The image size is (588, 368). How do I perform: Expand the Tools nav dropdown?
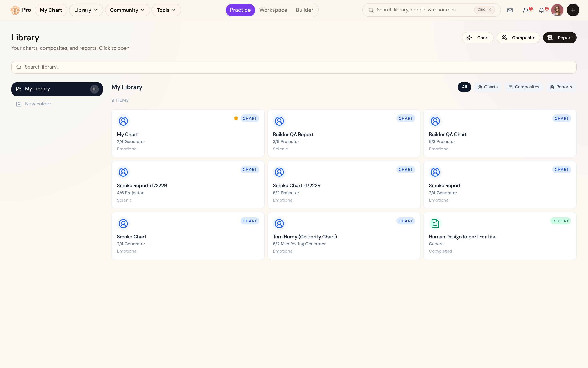[x=166, y=10]
